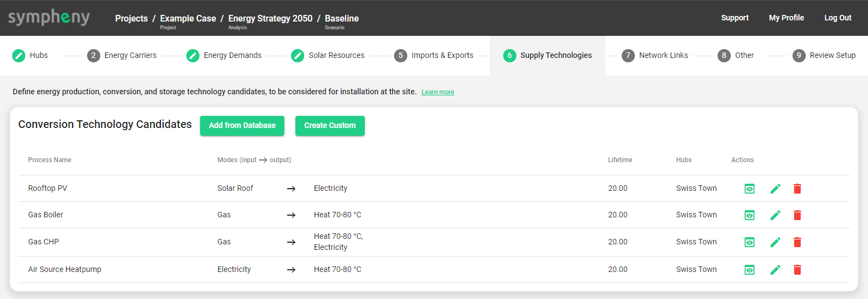Go to the Network Links step
The image size is (868, 299).
tap(655, 56)
